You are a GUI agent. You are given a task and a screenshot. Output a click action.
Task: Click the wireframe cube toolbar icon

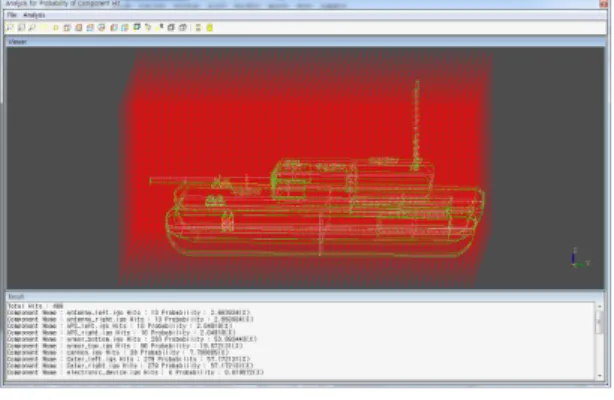click(182, 28)
